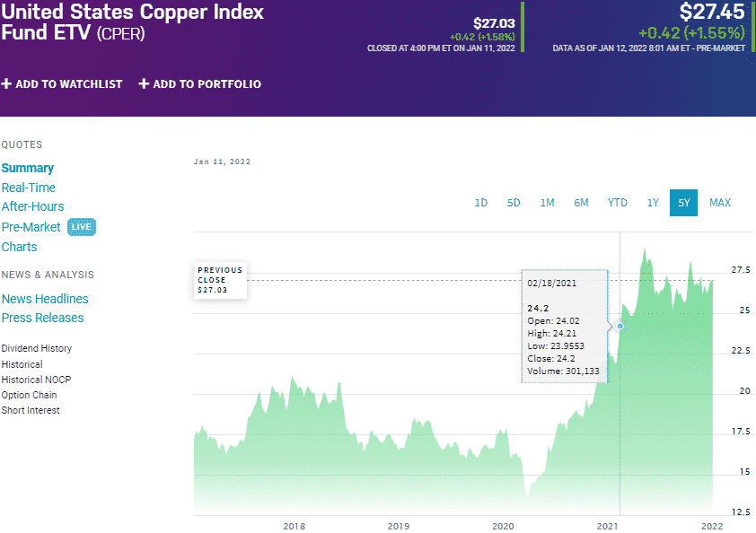Image resolution: width=756 pixels, height=533 pixels.
Task: Select the 5D chart range
Action: (x=514, y=203)
